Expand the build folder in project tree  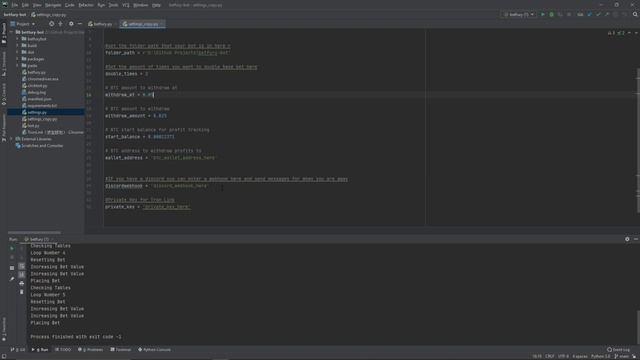click(x=18, y=45)
